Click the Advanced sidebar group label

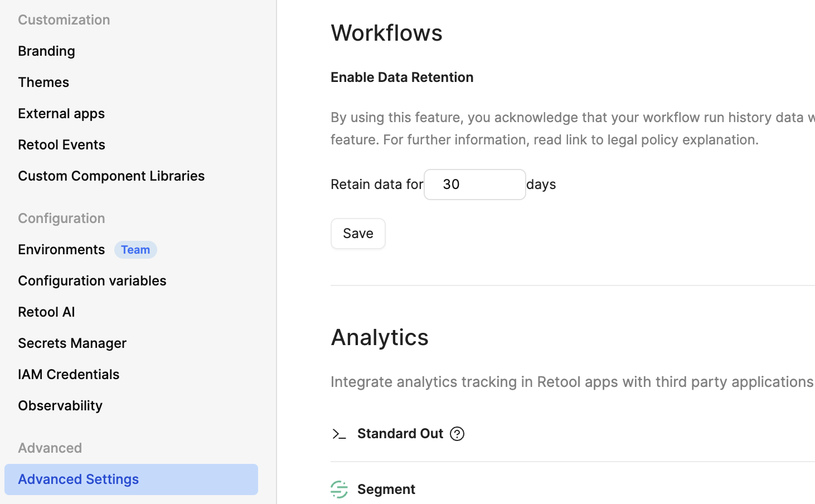tap(50, 448)
